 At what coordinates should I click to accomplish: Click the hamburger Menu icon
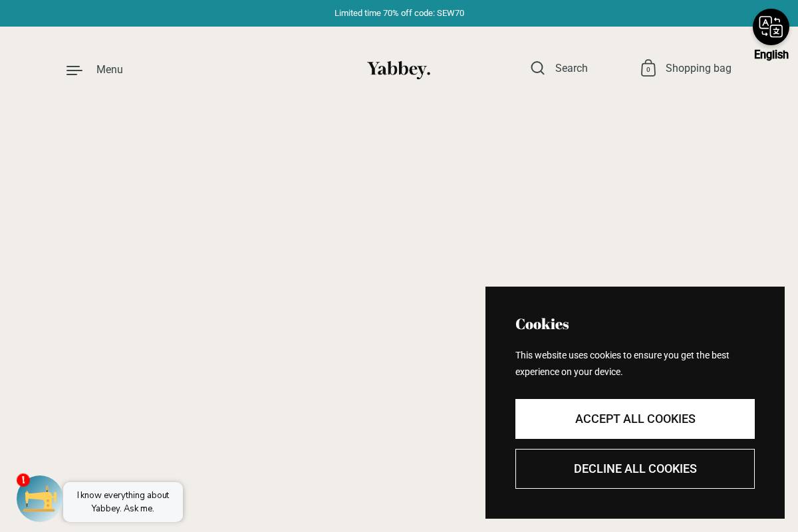coord(74,70)
